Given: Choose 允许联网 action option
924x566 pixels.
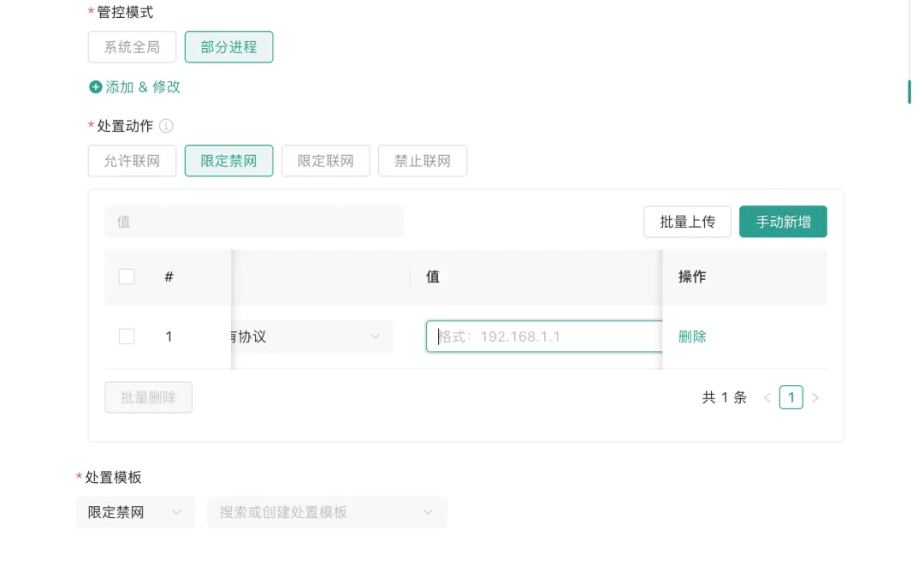Looking at the screenshot, I should click(132, 161).
